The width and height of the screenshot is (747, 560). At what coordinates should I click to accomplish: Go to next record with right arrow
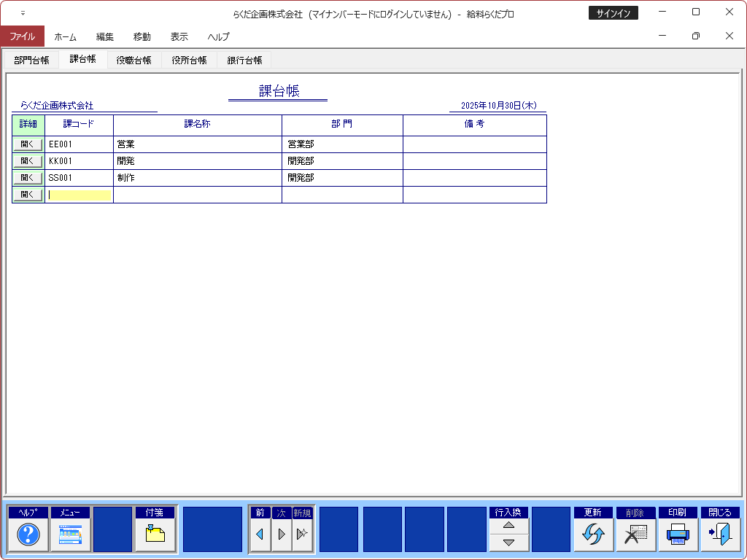[281, 534]
